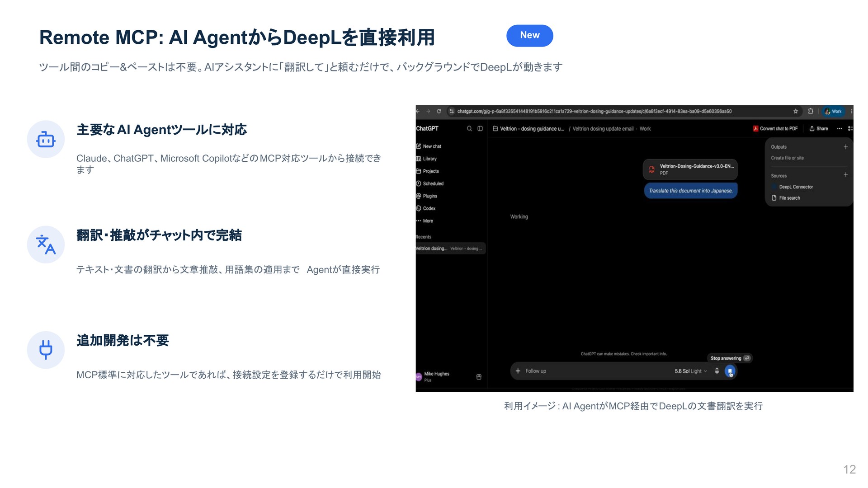Image resolution: width=868 pixels, height=488 pixels.
Task: Add an output with the Outputs plus
Action: click(x=845, y=147)
